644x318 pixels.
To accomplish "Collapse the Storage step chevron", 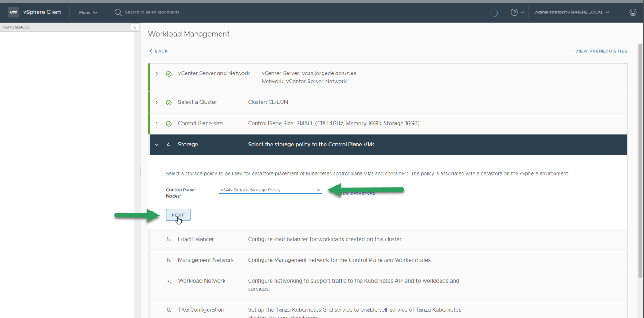I will [x=157, y=145].
